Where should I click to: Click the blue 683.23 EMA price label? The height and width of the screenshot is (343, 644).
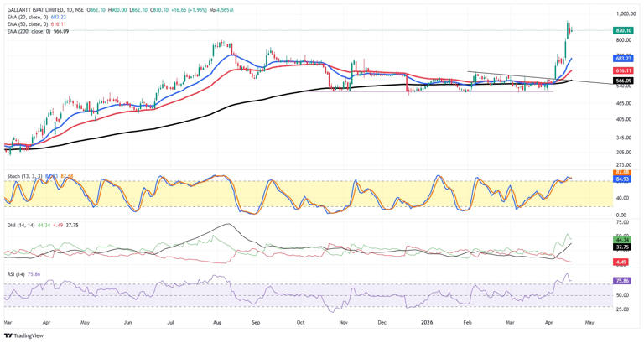click(x=624, y=59)
